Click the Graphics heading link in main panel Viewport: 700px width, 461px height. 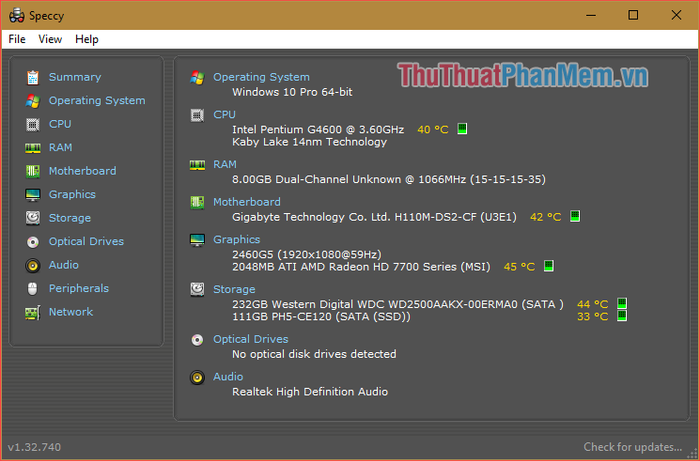click(x=236, y=240)
